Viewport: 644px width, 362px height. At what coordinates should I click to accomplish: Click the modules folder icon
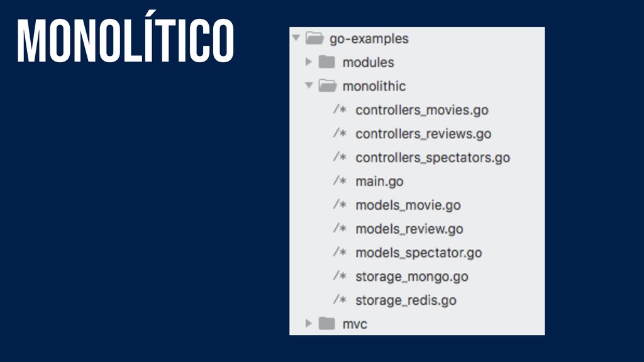click(x=327, y=62)
